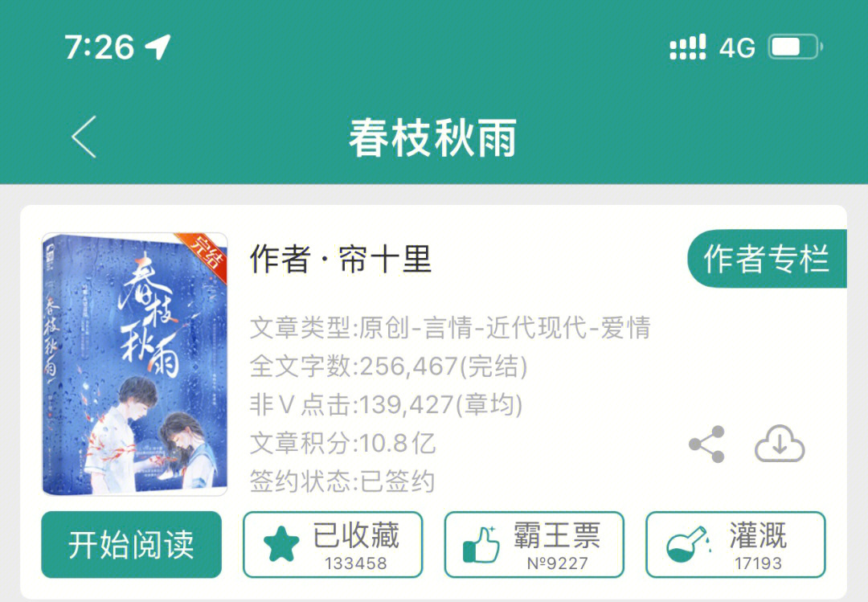Image resolution: width=868 pixels, height=602 pixels.
Task: Open the 作者专栏 author column
Action: click(768, 259)
